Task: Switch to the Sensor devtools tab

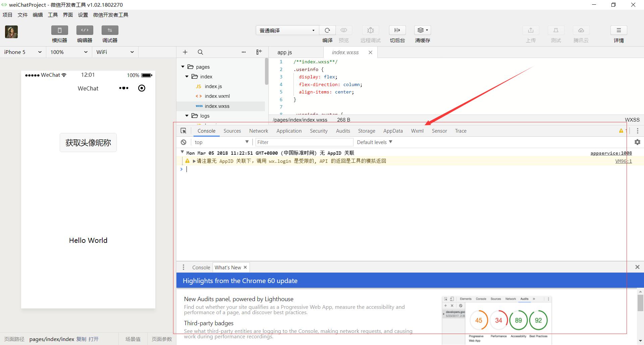Action: click(x=439, y=131)
